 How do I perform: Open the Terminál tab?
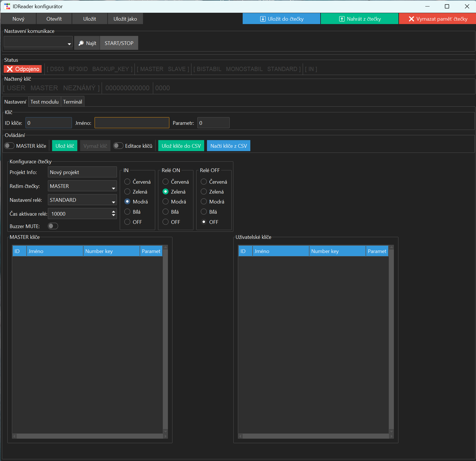72,102
